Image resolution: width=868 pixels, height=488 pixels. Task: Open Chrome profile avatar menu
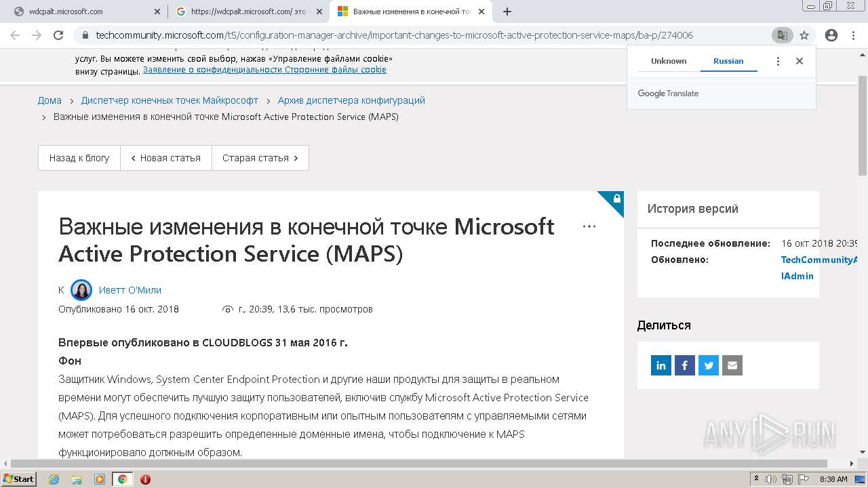click(831, 35)
